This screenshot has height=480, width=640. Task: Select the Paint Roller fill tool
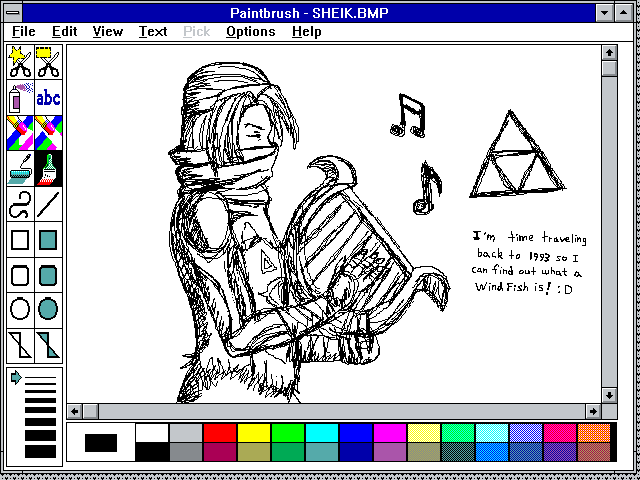coord(20,168)
